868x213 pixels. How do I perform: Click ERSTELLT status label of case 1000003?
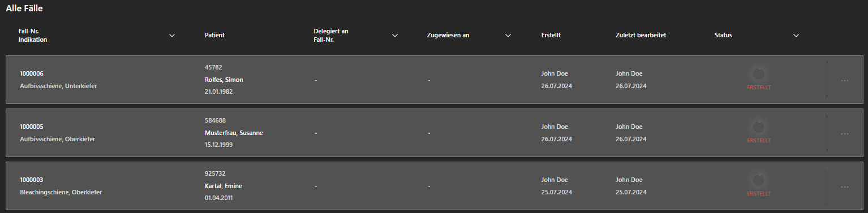tap(759, 194)
